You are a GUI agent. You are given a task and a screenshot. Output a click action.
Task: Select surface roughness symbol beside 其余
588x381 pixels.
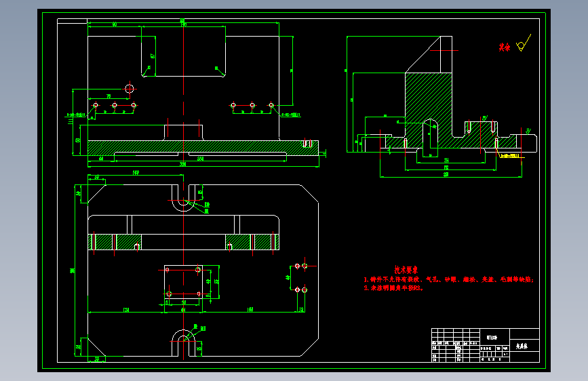tap(524, 43)
